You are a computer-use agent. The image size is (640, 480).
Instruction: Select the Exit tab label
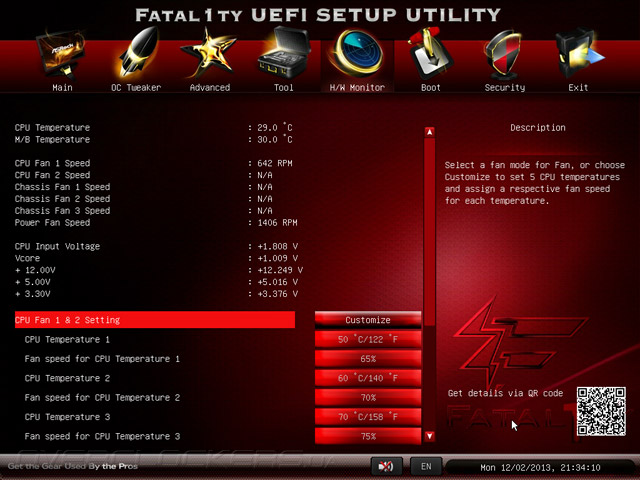578,87
